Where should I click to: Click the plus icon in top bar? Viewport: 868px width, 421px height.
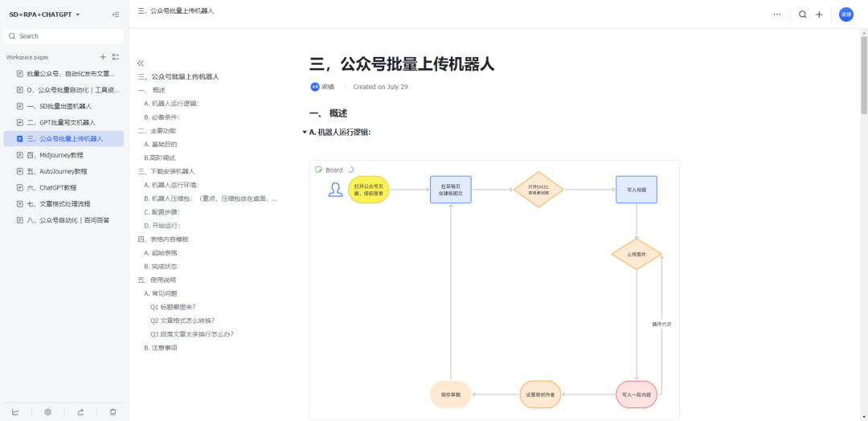[x=819, y=14]
